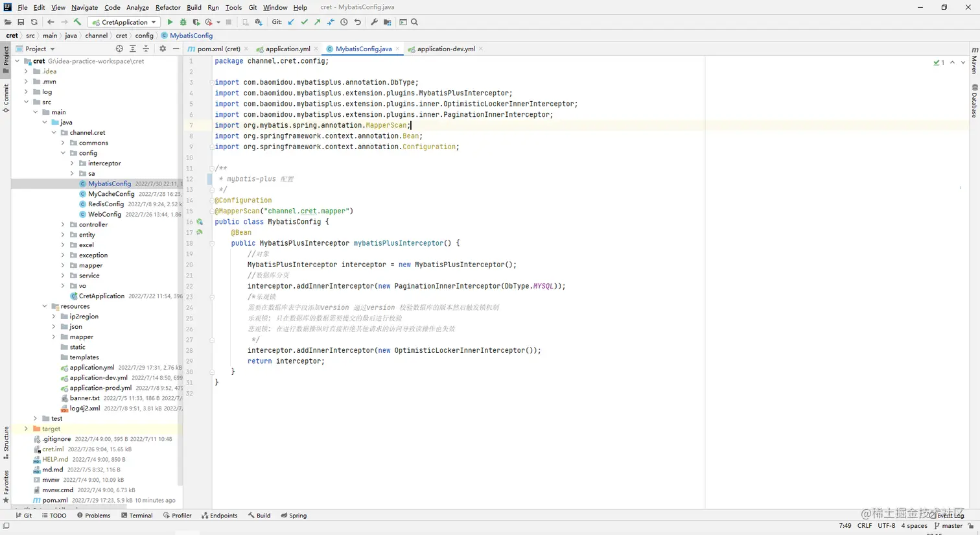The height and width of the screenshot is (535, 980).
Task: Click the Spring bean gutter icon beside @Bean
Action: (x=200, y=232)
